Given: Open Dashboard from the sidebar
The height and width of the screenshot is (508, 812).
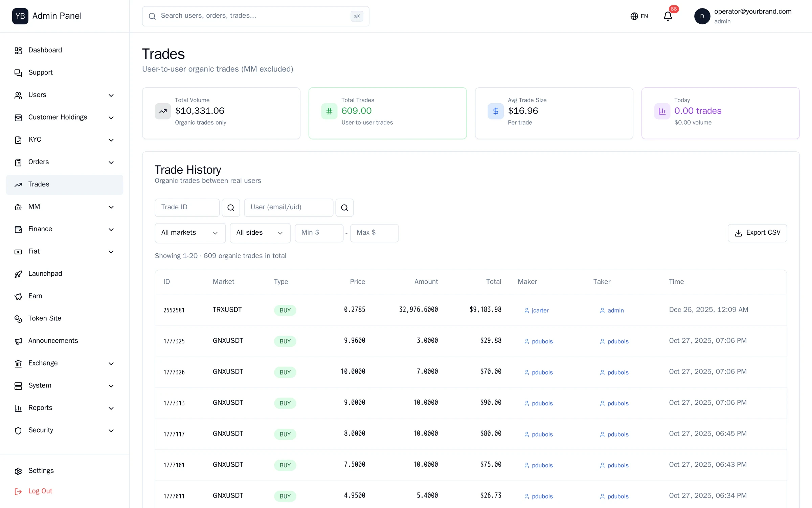Looking at the screenshot, I should [x=65, y=50].
